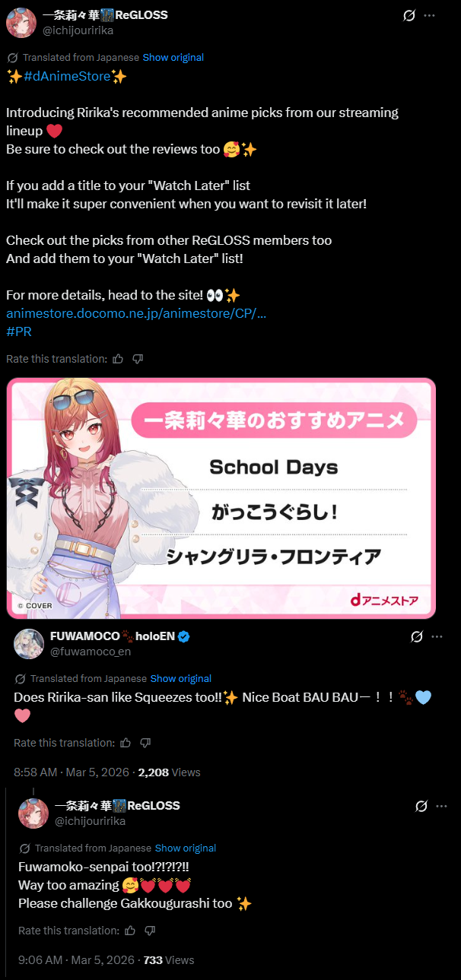
Task: Click the Grok icon on the bottom reply
Action: (x=421, y=806)
